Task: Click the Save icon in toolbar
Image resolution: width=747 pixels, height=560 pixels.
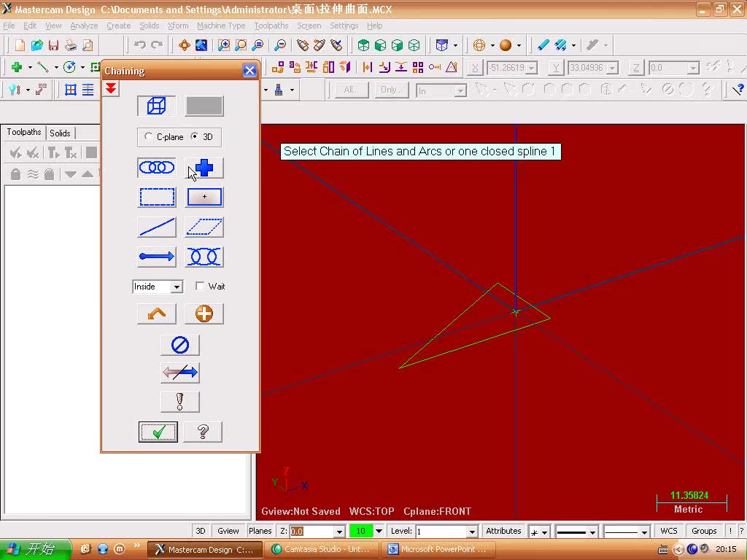Action: (53, 45)
